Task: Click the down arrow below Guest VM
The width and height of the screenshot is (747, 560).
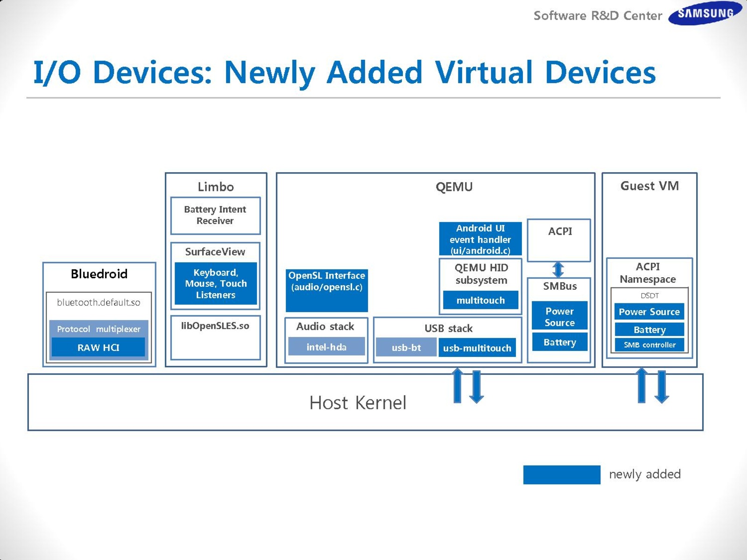Action: click(662, 386)
